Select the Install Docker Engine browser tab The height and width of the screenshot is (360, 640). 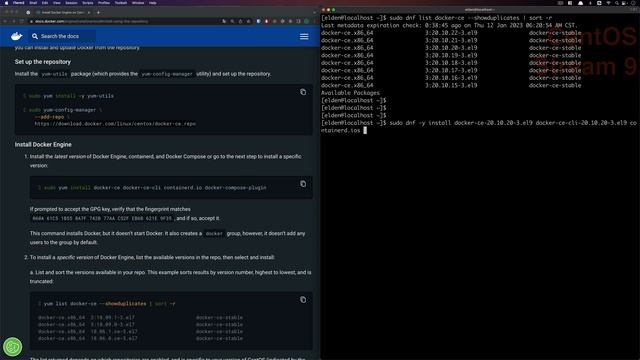tap(63, 12)
